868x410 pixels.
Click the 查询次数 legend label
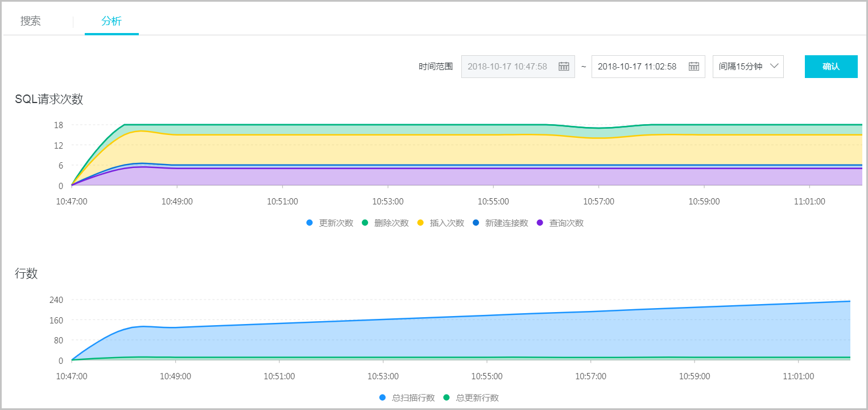[x=567, y=223]
